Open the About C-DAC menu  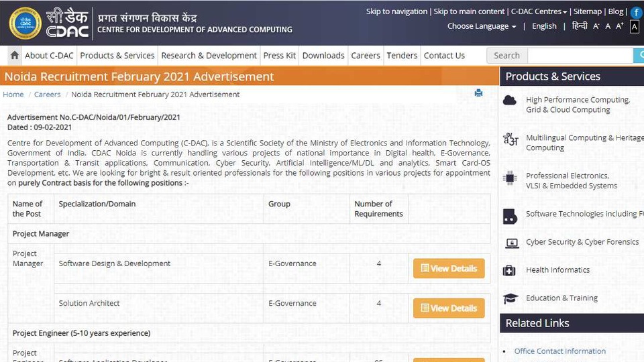point(49,56)
